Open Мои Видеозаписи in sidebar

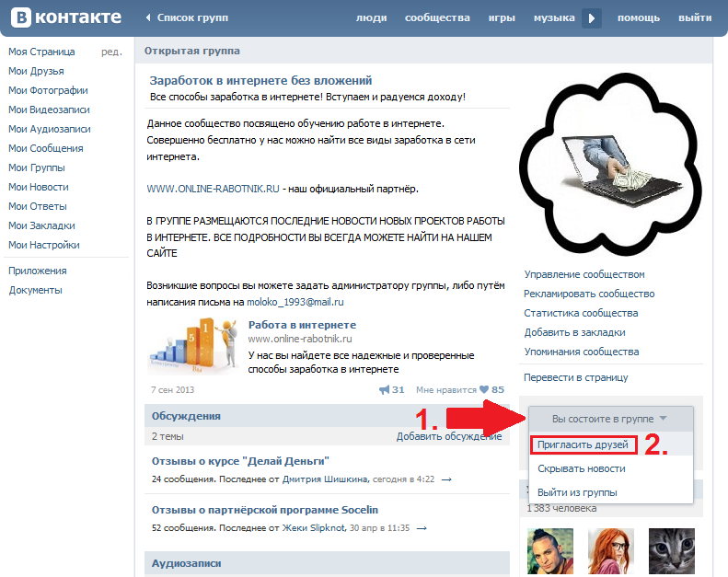[x=49, y=110]
